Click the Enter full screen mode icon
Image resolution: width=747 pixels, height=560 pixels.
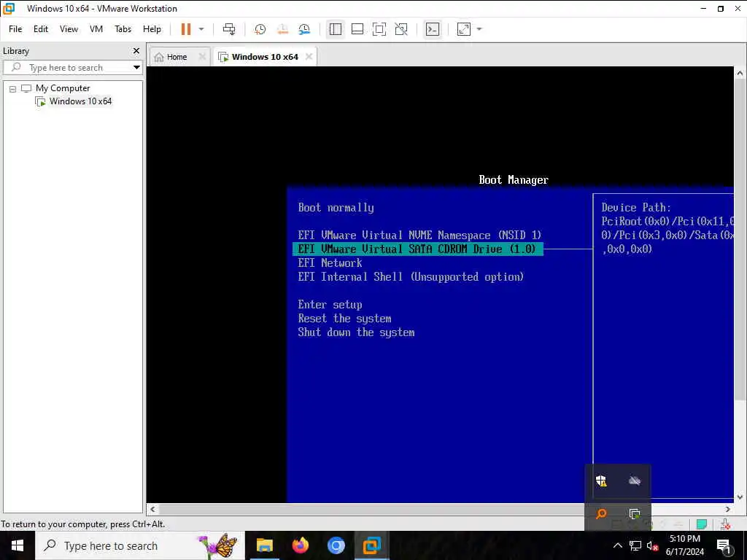pos(379,29)
